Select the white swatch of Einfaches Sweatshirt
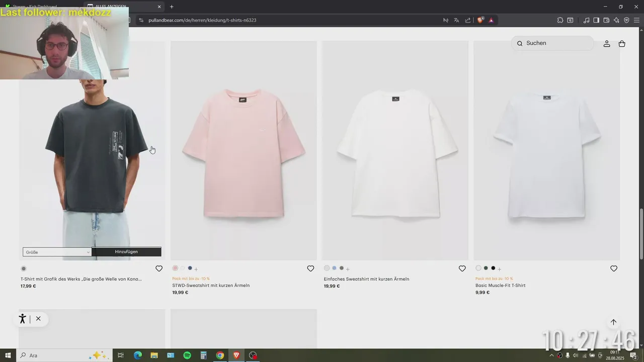The height and width of the screenshot is (362, 644). 327,268
